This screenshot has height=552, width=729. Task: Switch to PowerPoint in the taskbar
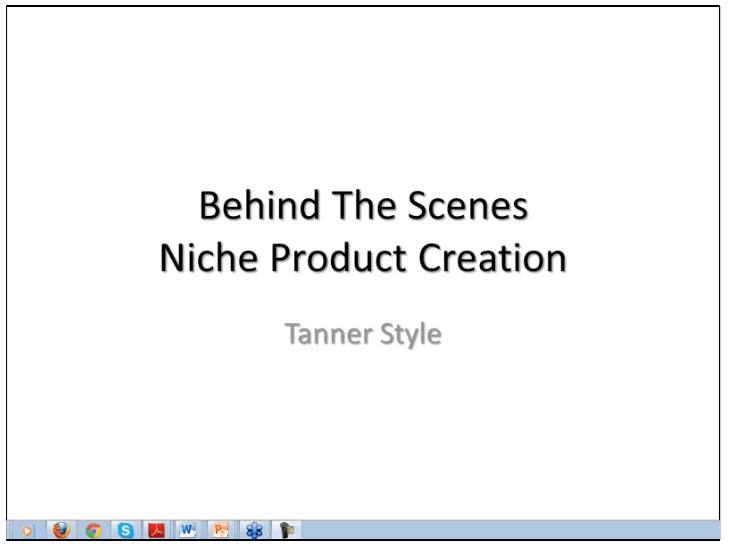pyautogui.click(x=220, y=530)
